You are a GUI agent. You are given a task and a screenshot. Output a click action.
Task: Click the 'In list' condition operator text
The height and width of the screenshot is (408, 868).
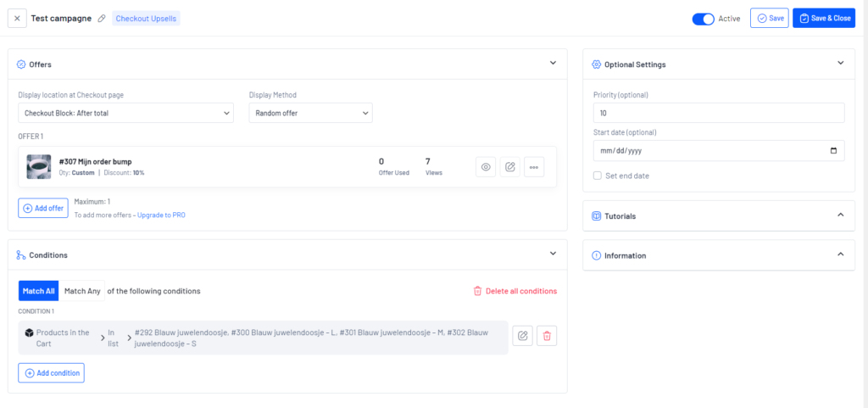pos(113,338)
